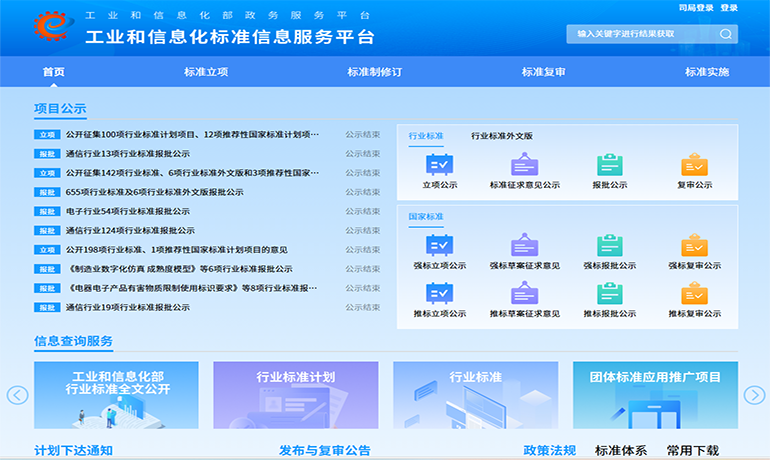Open 电子行业54项行业标准报批公示
The image size is (770, 460).
coord(128,211)
